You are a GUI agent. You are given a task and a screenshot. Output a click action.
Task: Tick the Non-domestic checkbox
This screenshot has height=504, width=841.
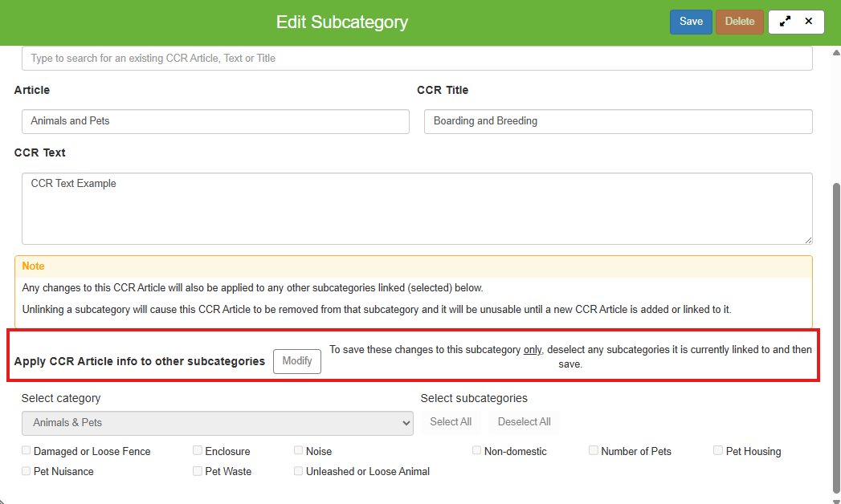tap(477, 451)
